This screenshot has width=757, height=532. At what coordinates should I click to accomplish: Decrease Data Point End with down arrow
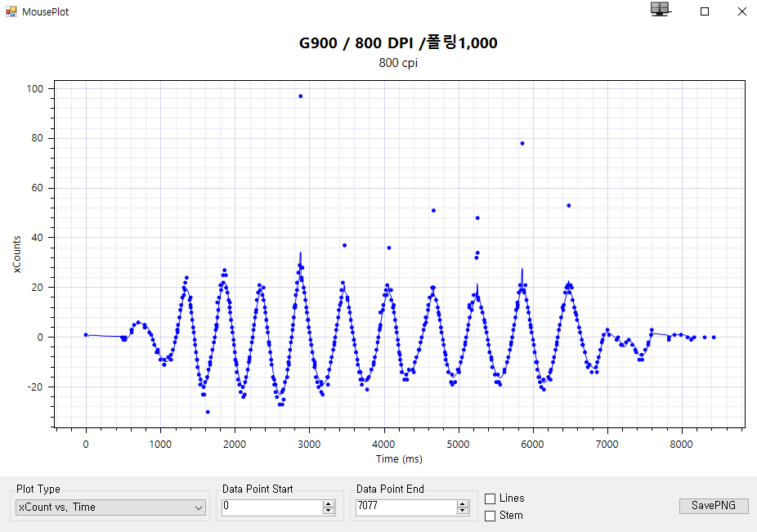tap(463, 511)
